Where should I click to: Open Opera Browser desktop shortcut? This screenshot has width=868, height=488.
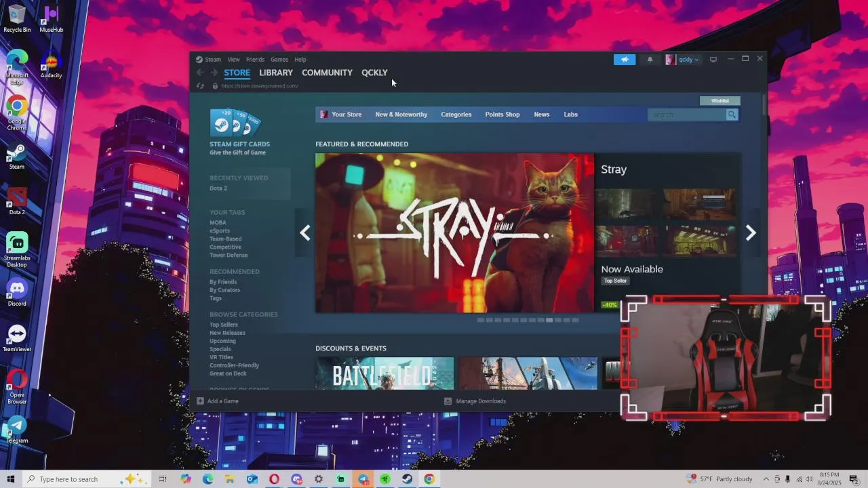17,387
